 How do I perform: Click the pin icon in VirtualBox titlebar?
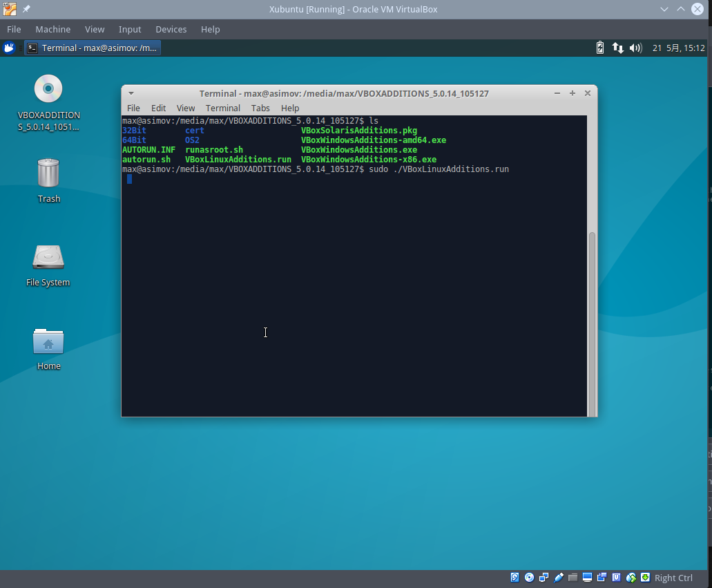(x=26, y=8)
